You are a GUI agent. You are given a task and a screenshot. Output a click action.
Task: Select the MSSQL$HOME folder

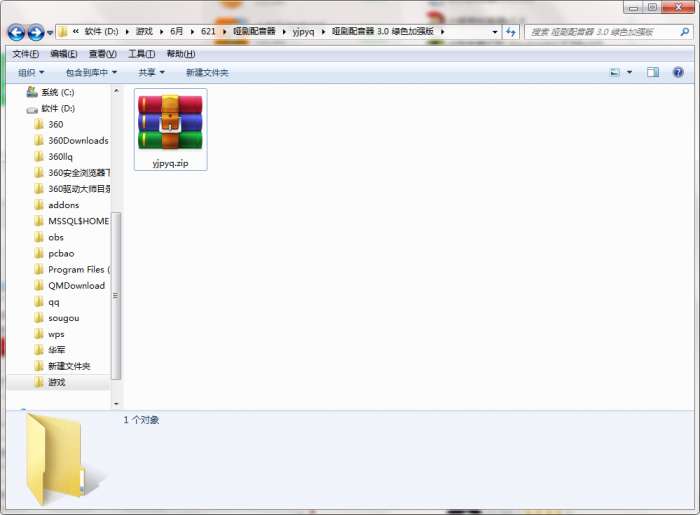pos(79,221)
